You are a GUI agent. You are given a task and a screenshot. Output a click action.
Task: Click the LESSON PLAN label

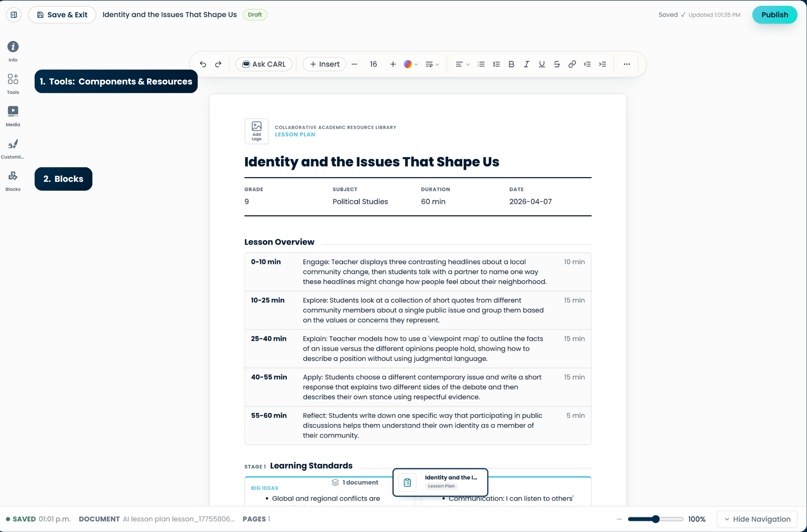pos(295,134)
